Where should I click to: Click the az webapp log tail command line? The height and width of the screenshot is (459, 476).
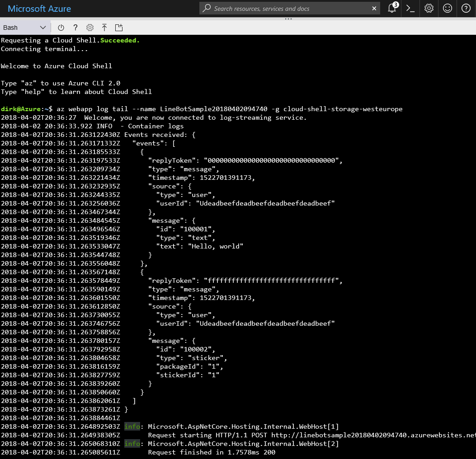[x=230, y=109]
